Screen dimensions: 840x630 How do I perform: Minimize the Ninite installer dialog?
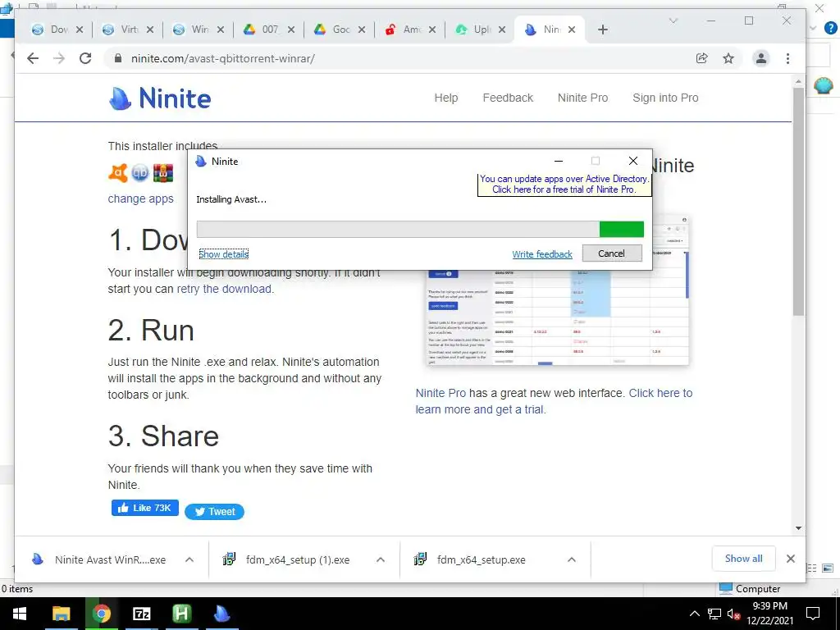(559, 161)
